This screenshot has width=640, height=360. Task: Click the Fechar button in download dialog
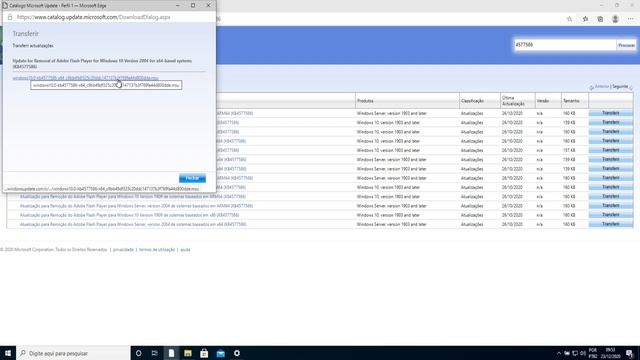point(192,178)
